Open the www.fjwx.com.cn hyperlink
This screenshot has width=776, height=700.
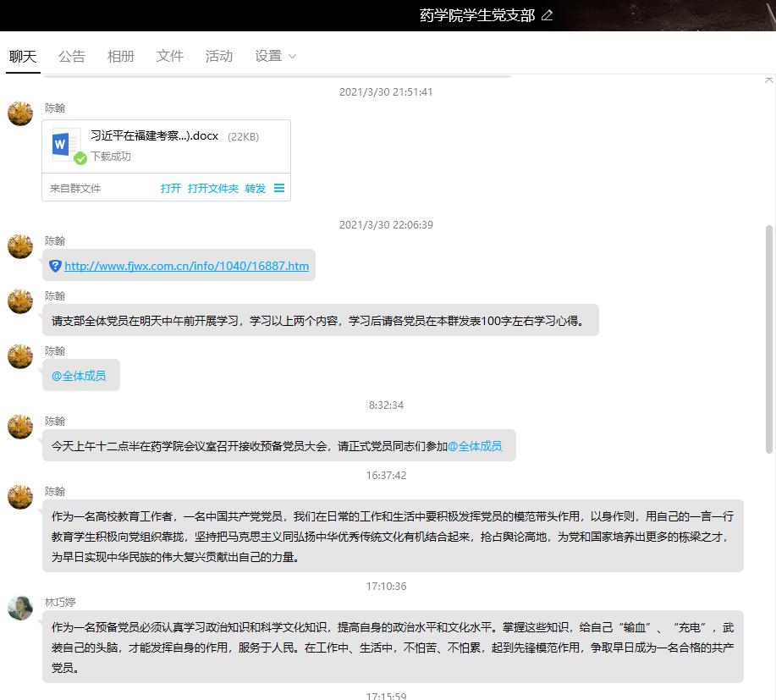click(186, 266)
